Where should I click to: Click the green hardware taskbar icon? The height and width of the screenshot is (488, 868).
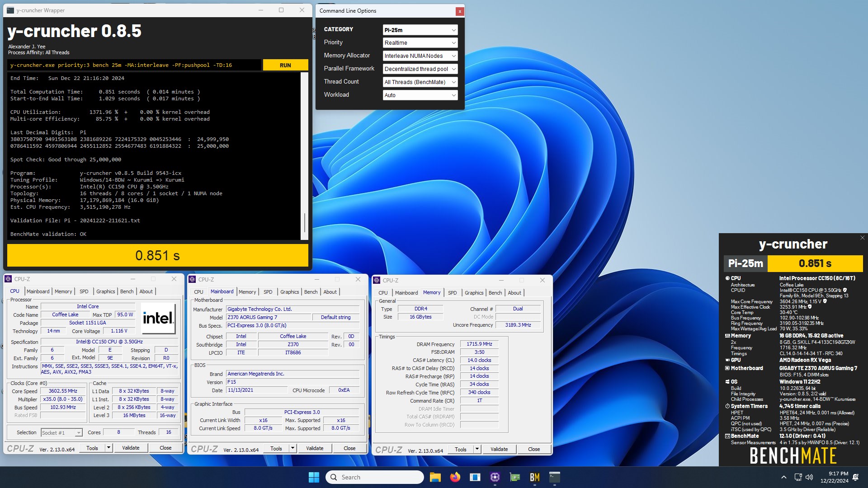[x=515, y=477]
